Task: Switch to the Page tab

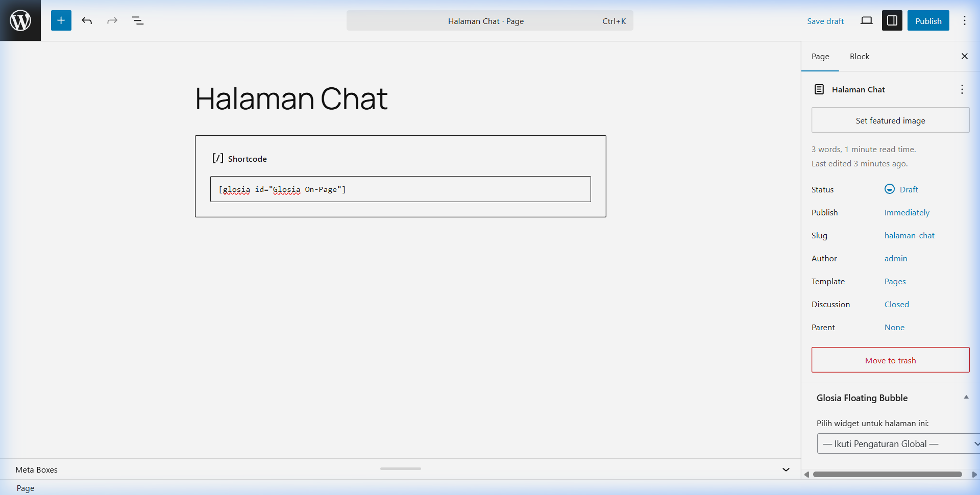Action: [x=820, y=56]
